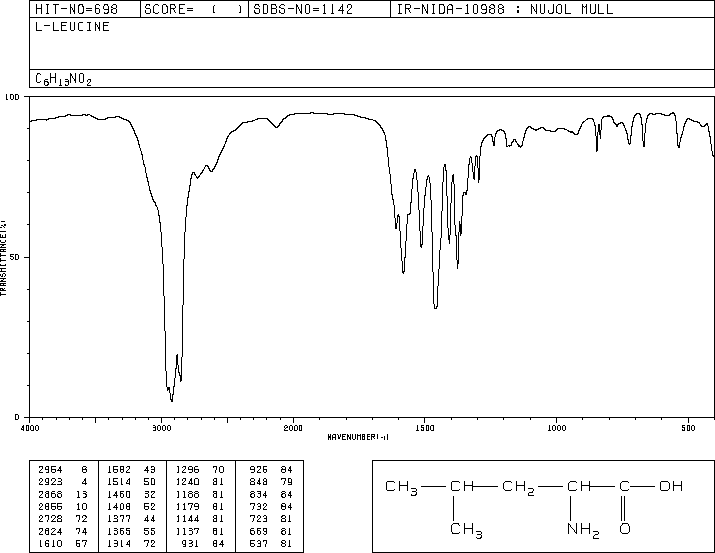Select peak value 723 in the table

coord(259,518)
